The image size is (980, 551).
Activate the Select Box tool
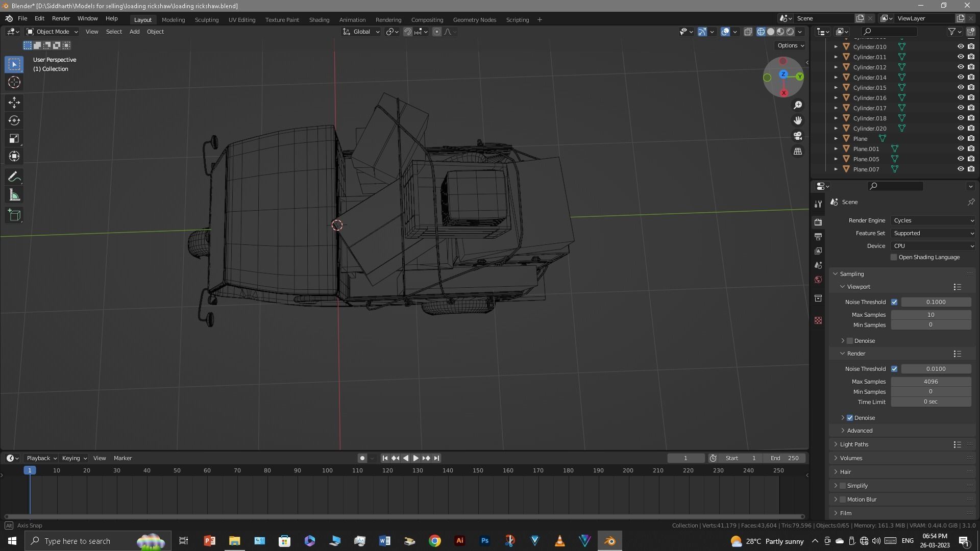click(14, 64)
